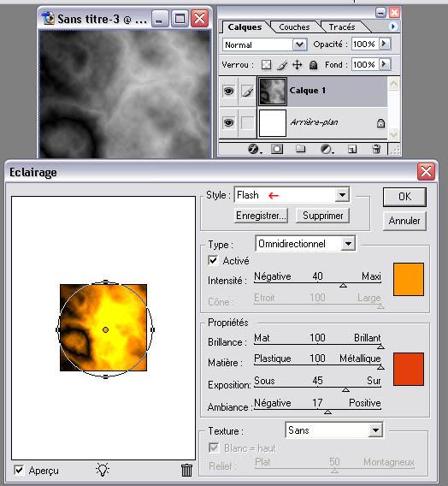Toggle the Aperçu preview checkbox
This screenshot has width=448, height=486.
[x=19, y=471]
